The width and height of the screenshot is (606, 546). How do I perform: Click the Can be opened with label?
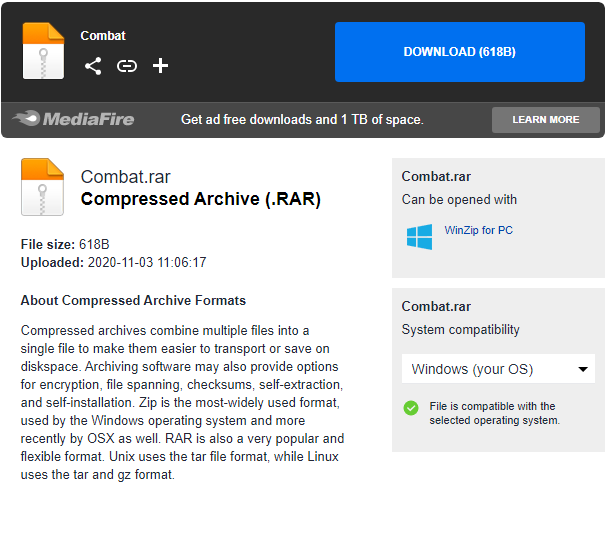pyautogui.click(x=459, y=199)
